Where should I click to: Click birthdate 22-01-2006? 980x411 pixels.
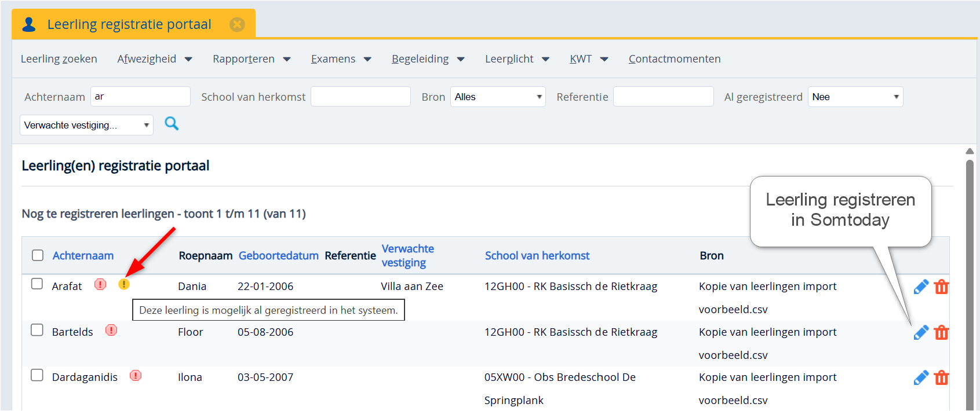point(265,286)
